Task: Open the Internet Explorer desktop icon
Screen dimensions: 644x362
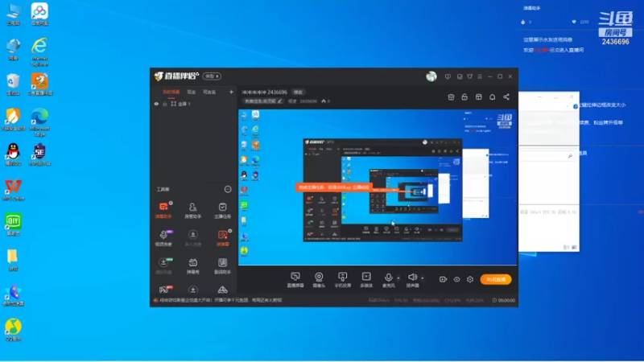Action: click(39, 52)
